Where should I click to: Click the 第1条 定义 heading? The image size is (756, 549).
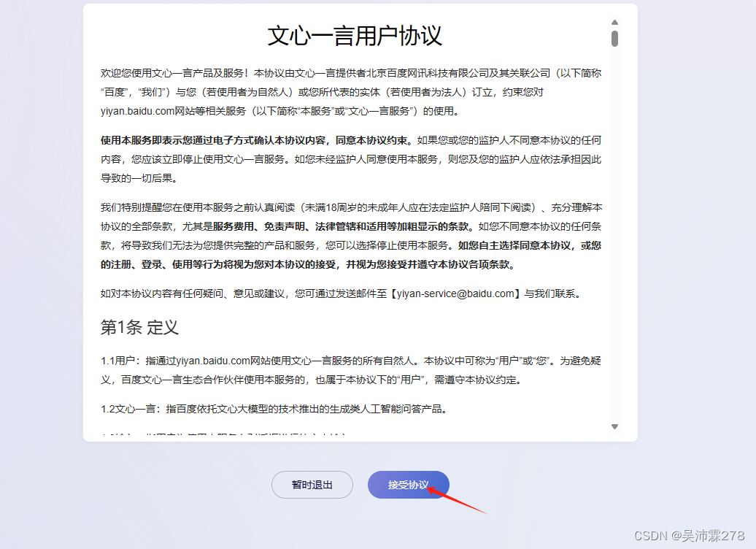click(140, 328)
